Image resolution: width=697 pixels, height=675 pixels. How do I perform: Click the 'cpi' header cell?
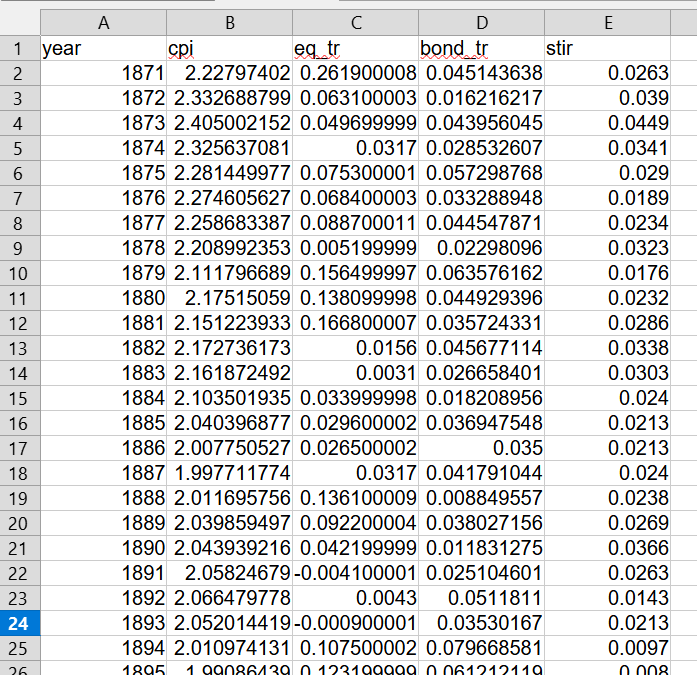pyautogui.click(x=229, y=48)
